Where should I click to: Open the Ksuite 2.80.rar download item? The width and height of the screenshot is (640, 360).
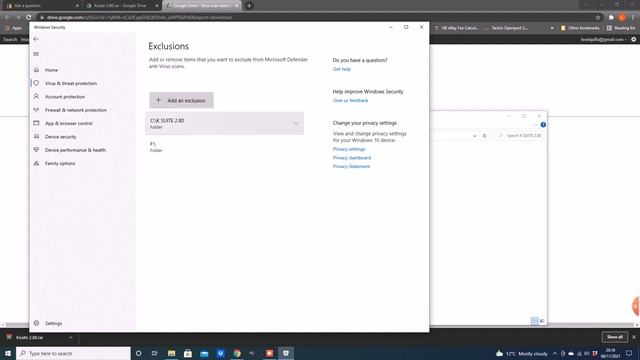(x=35, y=338)
